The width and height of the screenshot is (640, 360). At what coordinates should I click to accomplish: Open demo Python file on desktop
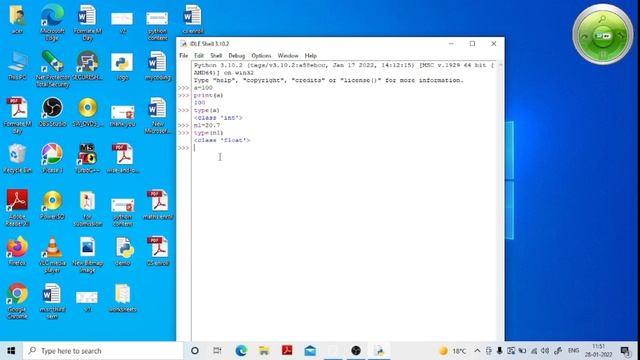(x=123, y=251)
